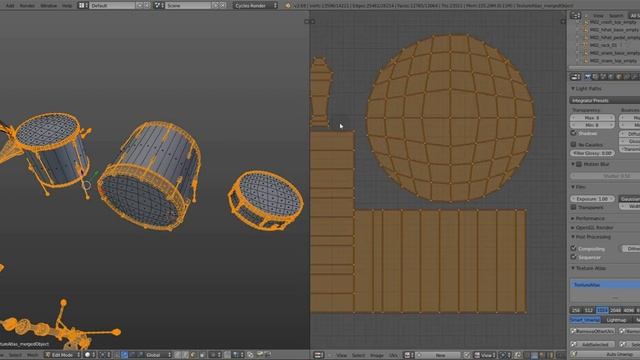The image size is (640, 360).
Task: Select the Render properties tab icon
Action: click(x=588, y=76)
